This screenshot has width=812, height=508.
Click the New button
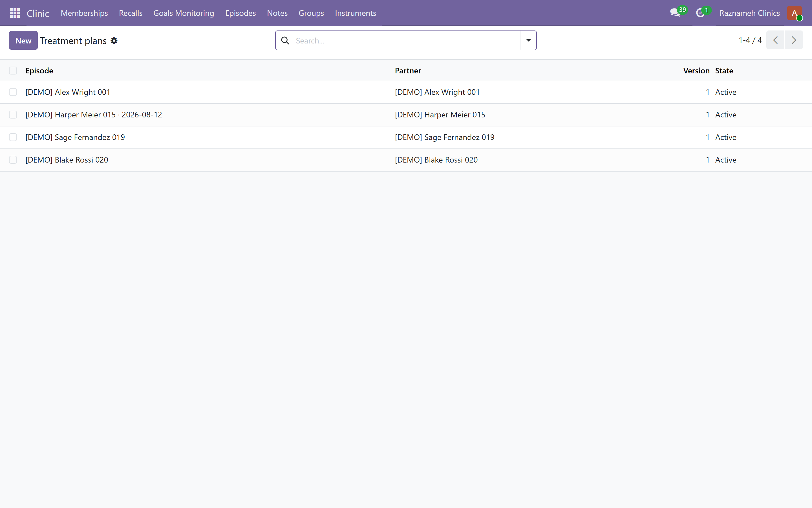click(23, 40)
